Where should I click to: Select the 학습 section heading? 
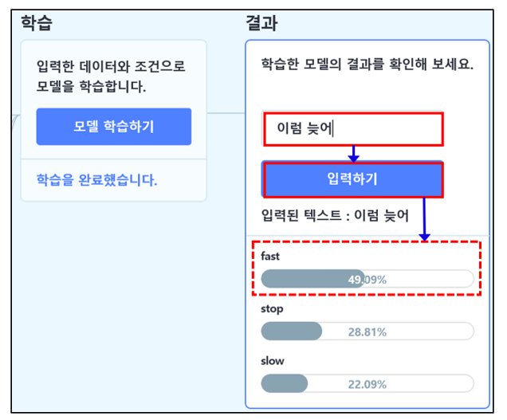pos(37,23)
